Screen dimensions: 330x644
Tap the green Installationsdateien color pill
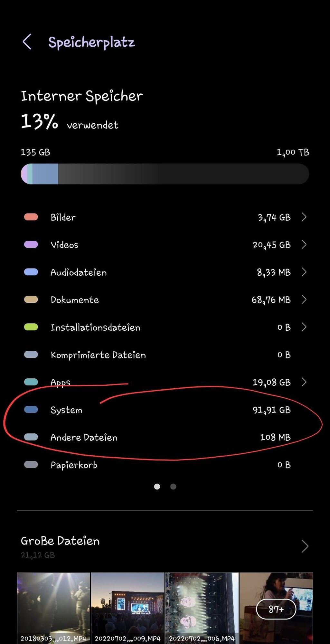pos(31,327)
